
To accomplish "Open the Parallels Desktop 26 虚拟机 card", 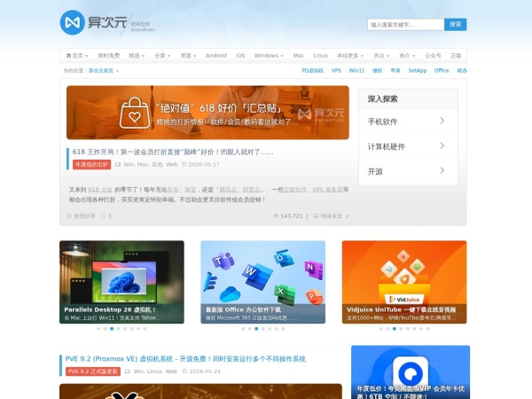I will pos(121,282).
